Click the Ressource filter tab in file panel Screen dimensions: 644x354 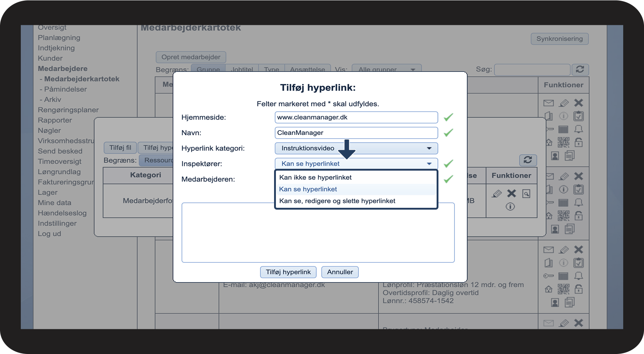tap(157, 160)
